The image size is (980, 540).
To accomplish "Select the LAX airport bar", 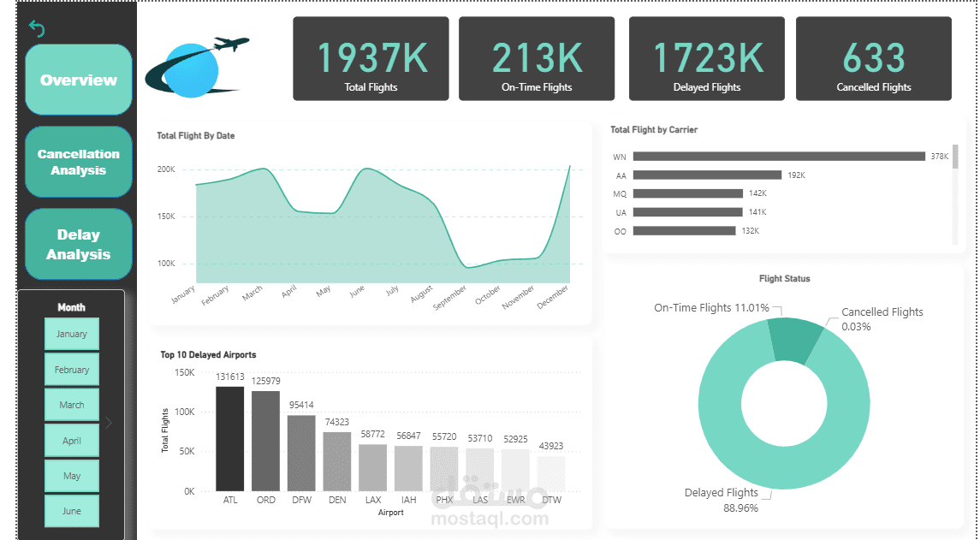I will (372, 468).
